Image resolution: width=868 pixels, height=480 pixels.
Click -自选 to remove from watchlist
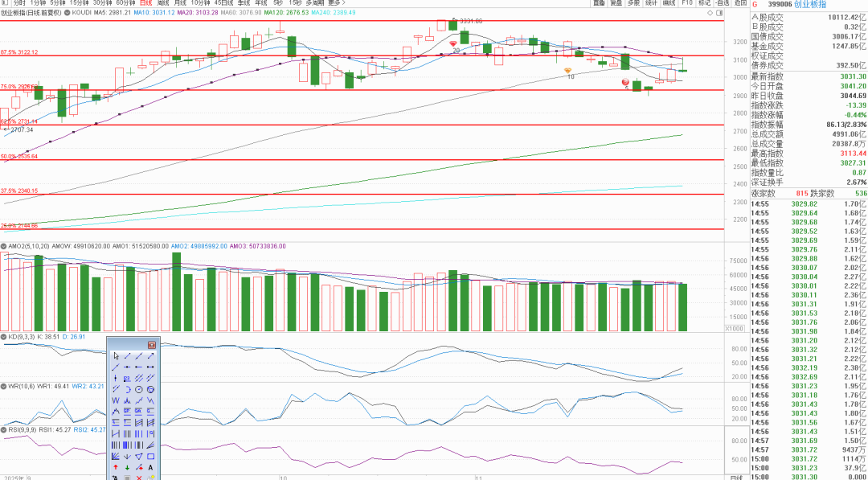(722, 2)
